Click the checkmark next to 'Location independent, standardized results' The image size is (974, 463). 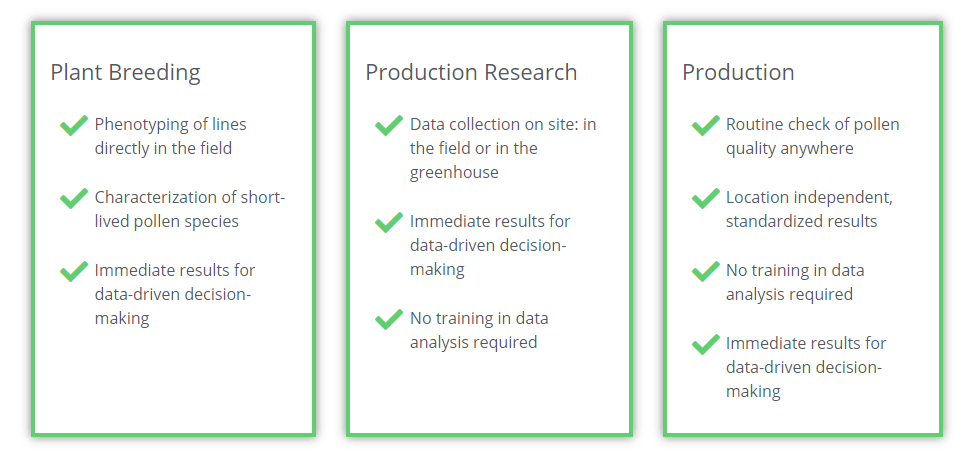click(705, 198)
